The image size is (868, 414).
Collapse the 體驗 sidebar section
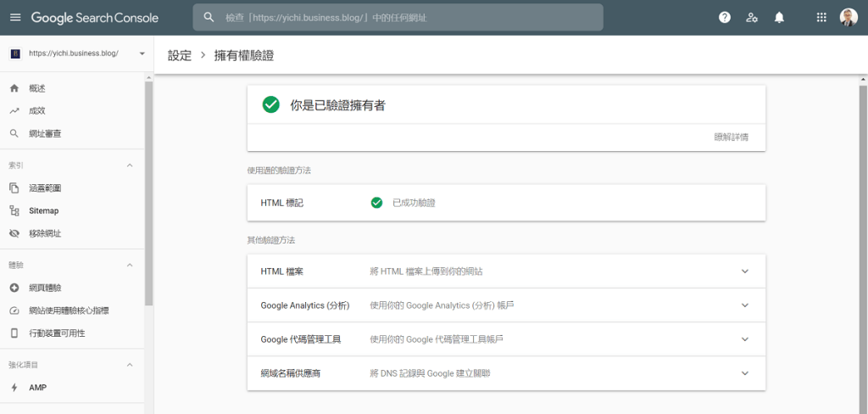(x=130, y=265)
